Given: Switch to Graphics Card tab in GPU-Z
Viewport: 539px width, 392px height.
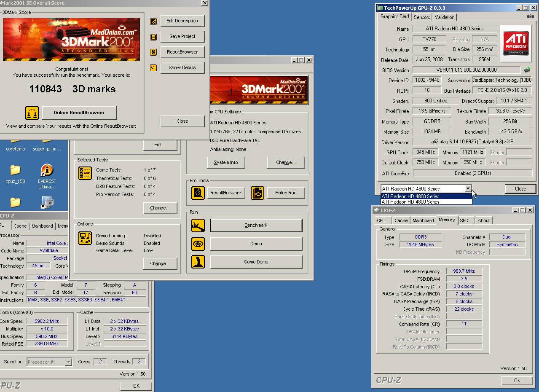Looking at the screenshot, I should (x=394, y=16).
